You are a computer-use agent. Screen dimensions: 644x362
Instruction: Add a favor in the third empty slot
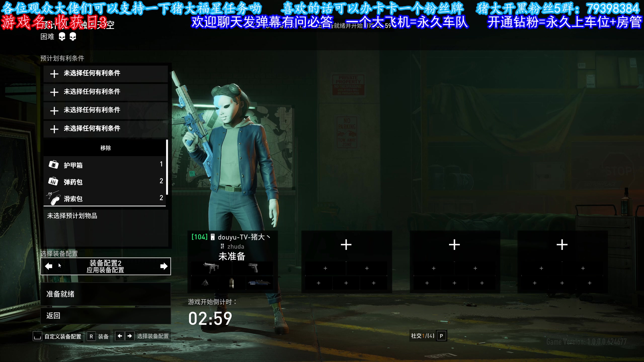point(105,110)
